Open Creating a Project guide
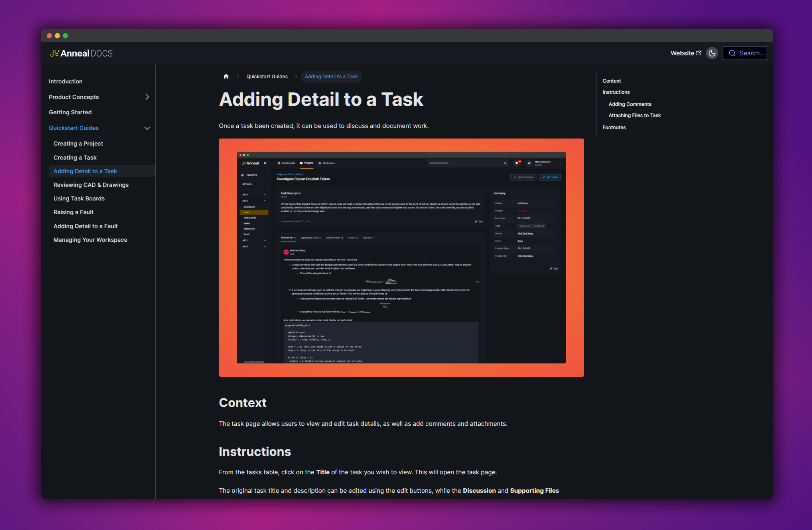The width and height of the screenshot is (812, 530). pos(78,144)
